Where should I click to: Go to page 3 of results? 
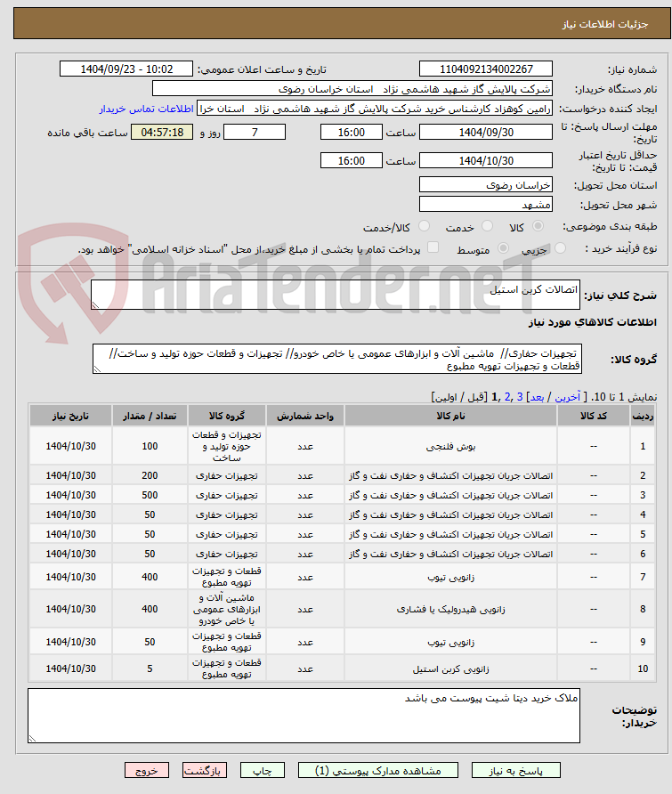[x=520, y=397]
